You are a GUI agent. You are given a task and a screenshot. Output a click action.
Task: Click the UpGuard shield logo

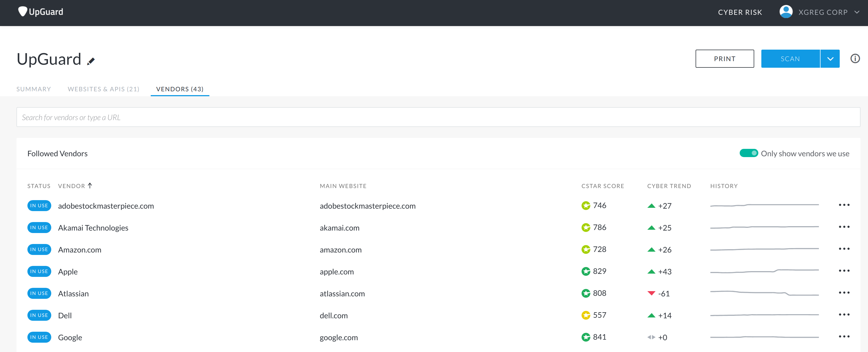22,12
